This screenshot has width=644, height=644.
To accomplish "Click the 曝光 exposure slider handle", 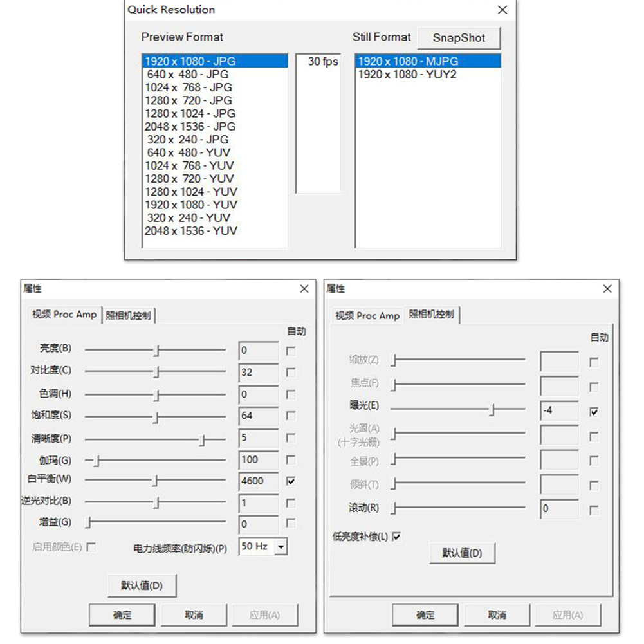I will tap(492, 409).
